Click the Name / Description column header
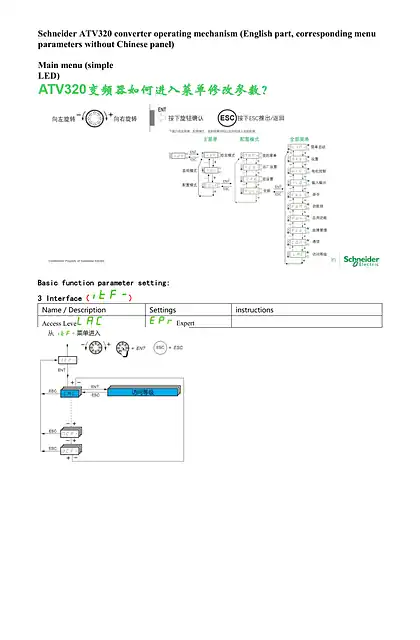Screen dimensions: 420x640 tap(74, 310)
